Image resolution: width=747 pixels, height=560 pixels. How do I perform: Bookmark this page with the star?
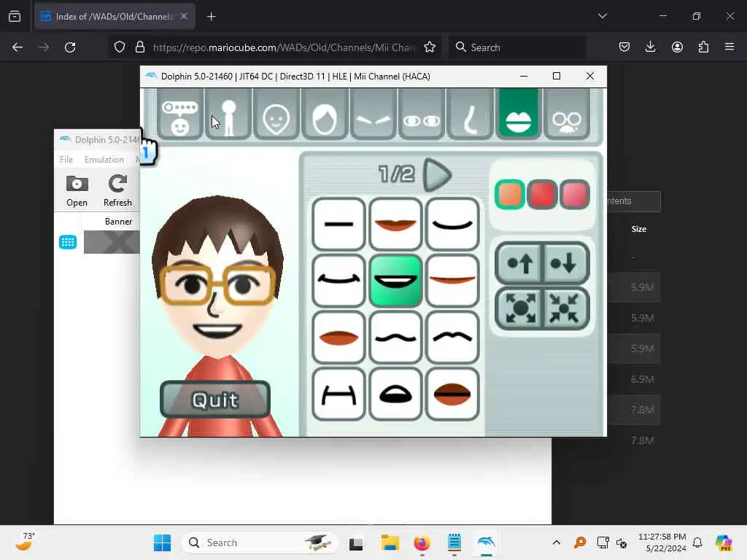429,47
